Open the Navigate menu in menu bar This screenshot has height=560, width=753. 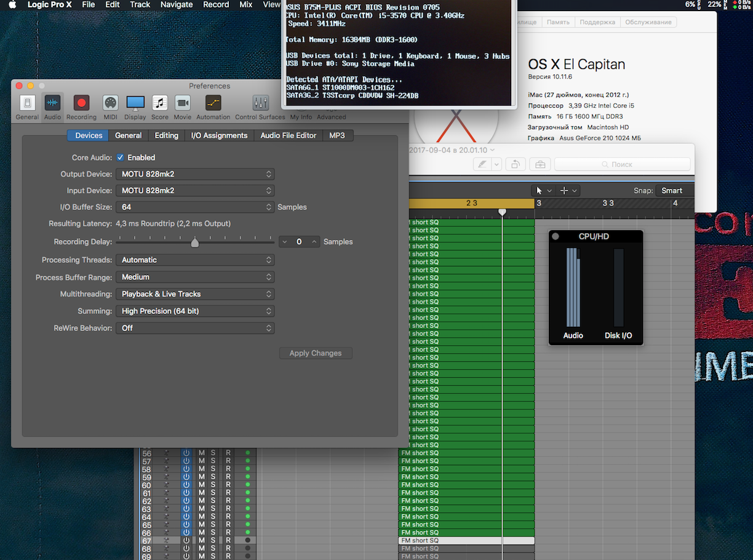pyautogui.click(x=176, y=5)
